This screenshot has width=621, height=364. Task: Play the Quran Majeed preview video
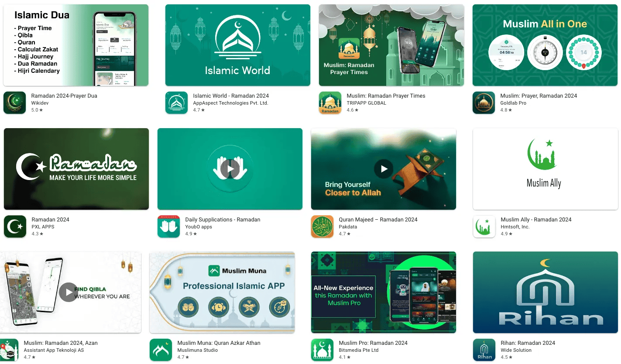(x=384, y=169)
